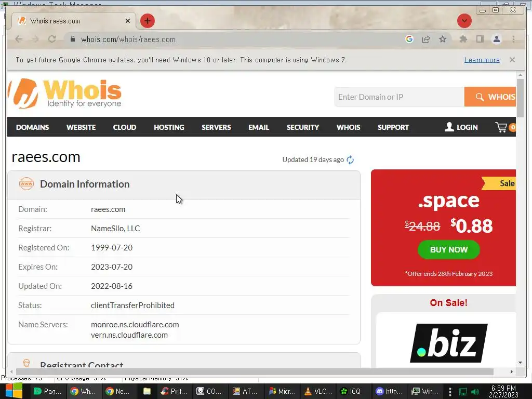Select the whois.com URL in address bar
532x399 pixels.
[x=128, y=39]
